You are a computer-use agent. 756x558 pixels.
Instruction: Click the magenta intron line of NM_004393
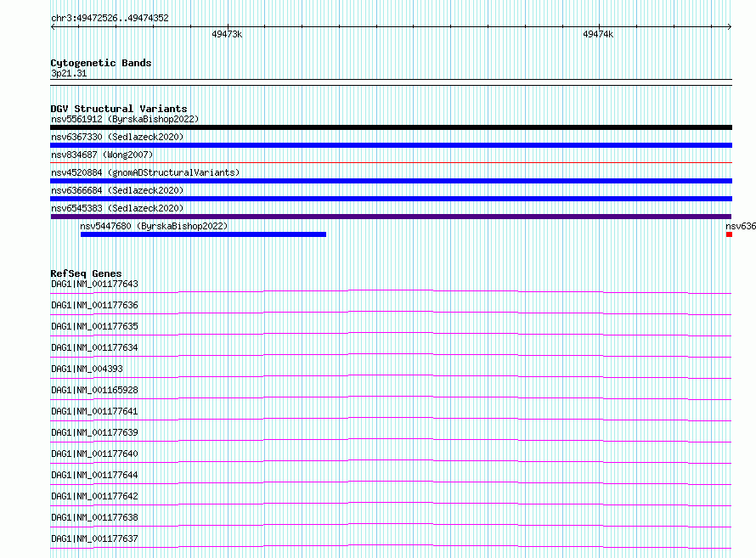pyautogui.click(x=391, y=376)
